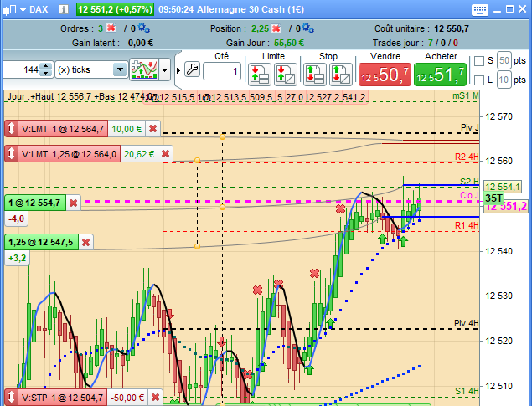The image size is (532, 406).
Task: Open the instrument info icon
Action: click(x=64, y=9)
